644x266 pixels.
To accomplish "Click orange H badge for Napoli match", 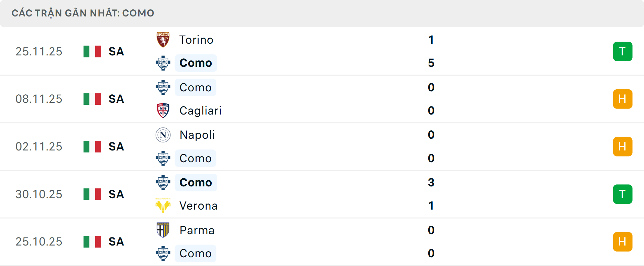I will pos(623,147).
